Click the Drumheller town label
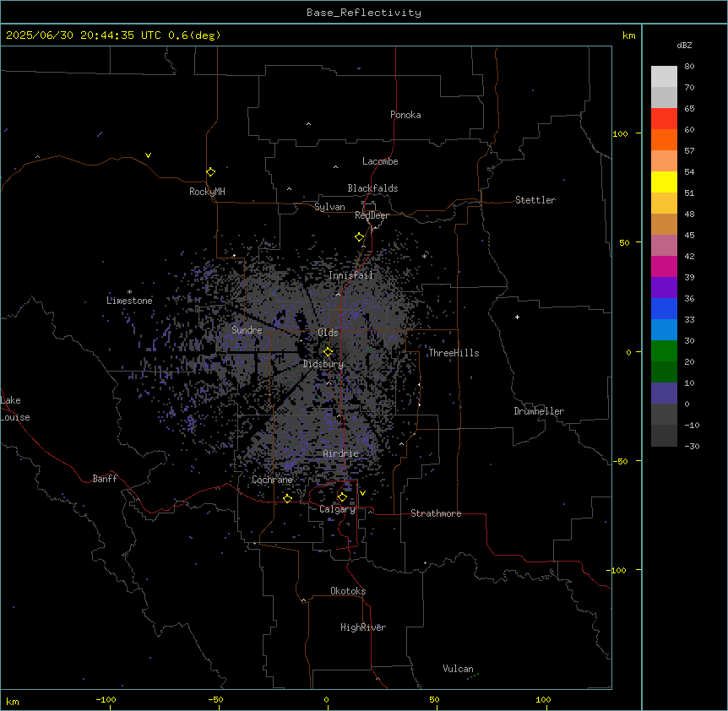 pyautogui.click(x=539, y=411)
